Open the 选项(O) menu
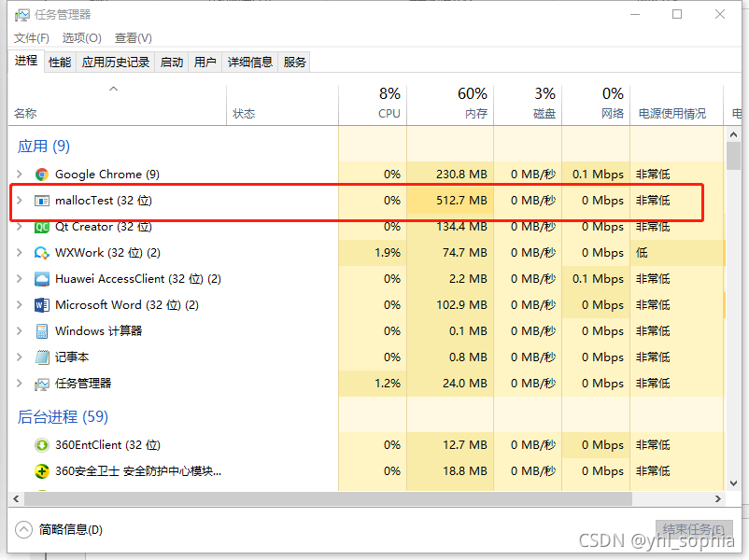This screenshot has height=560, width=749. pyautogui.click(x=81, y=37)
